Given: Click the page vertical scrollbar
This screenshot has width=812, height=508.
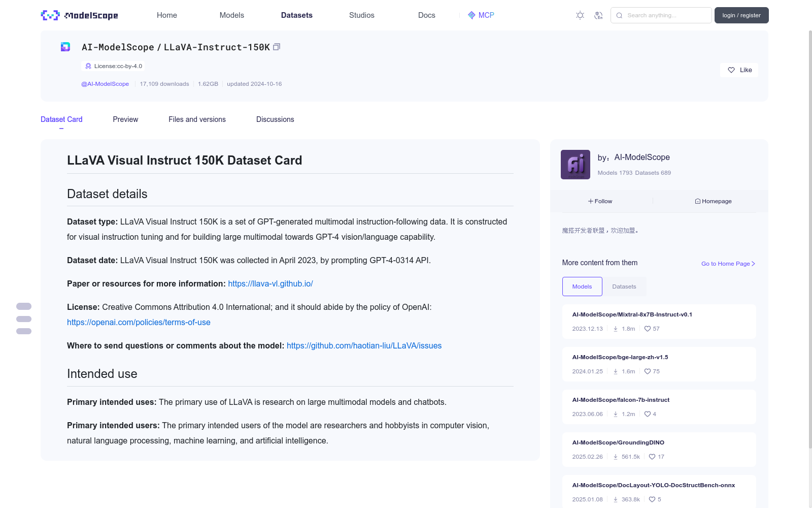Looking at the screenshot, I should coord(810,239).
